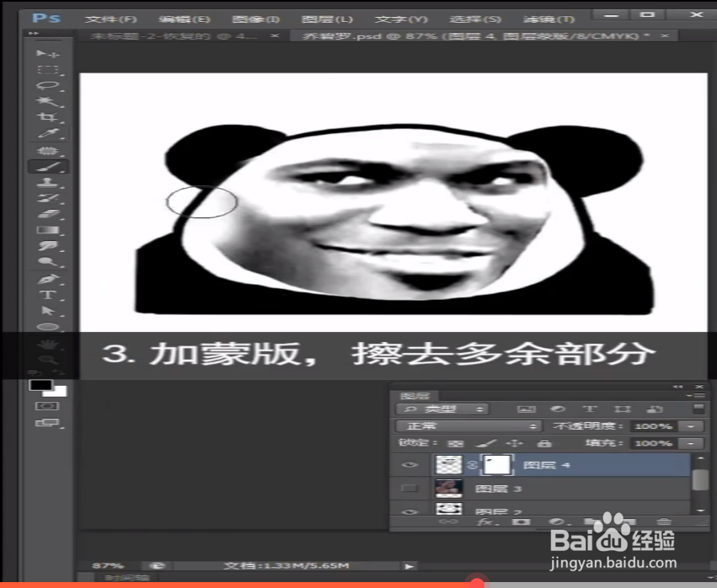Hide layer 图层 4 eye
Viewport: 717px width, 588px height.
[x=409, y=465]
